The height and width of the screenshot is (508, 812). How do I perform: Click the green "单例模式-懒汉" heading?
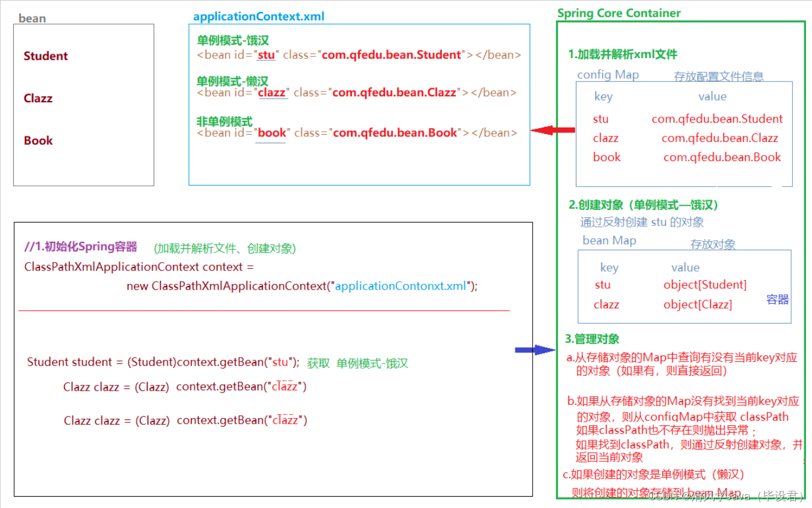pos(233,81)
